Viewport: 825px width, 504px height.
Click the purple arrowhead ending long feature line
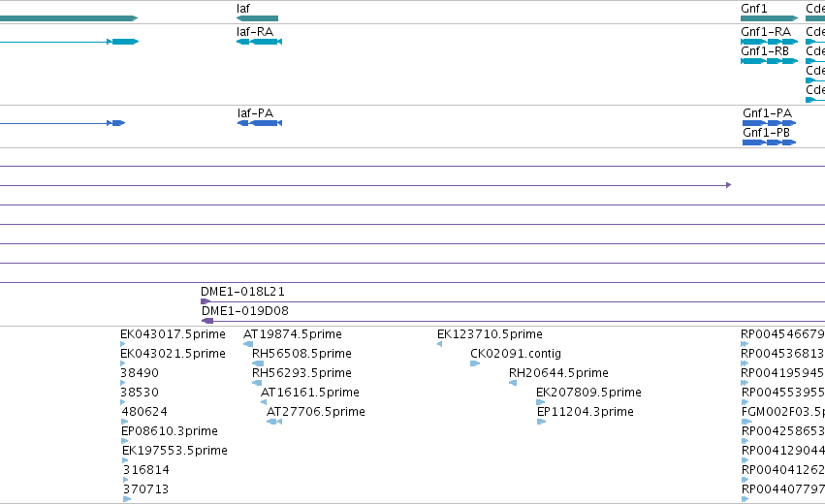pos(729,185)
